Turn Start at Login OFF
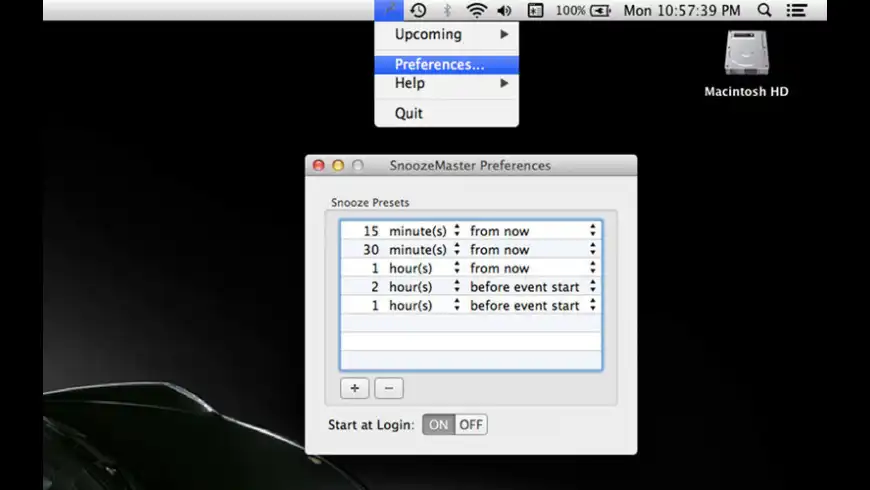Viewport: 870px width, 490px height. coord(471,425)
